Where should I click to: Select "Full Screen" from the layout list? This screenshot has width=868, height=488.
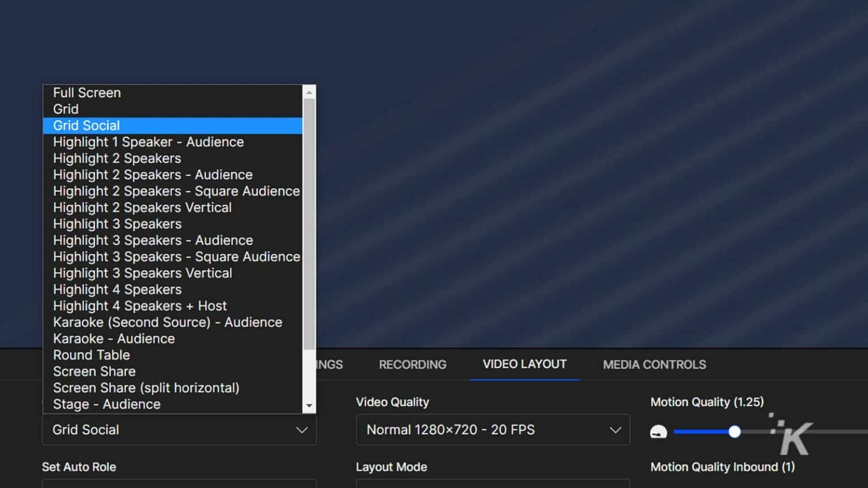click(x=86, y=93)
